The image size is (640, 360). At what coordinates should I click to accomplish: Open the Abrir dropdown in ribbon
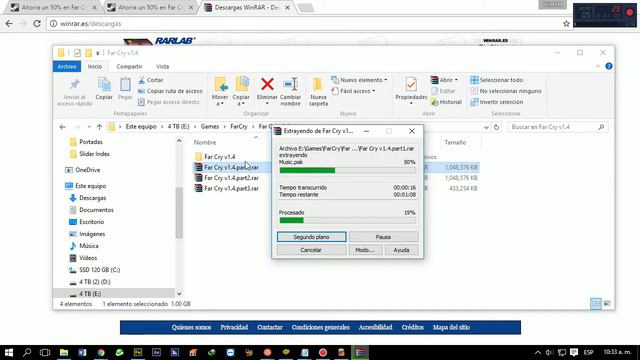(444, 80)
